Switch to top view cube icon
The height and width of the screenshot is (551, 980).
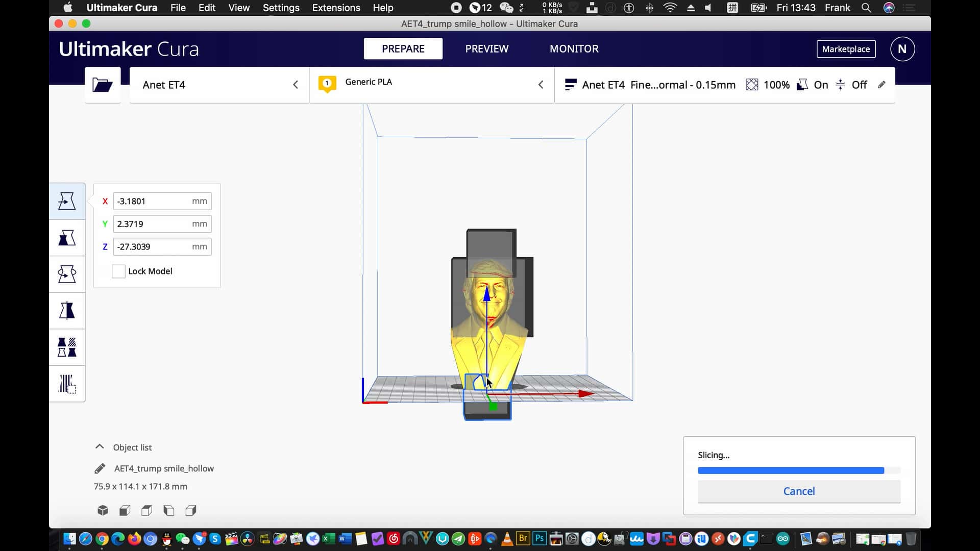(x=146, y=510)
